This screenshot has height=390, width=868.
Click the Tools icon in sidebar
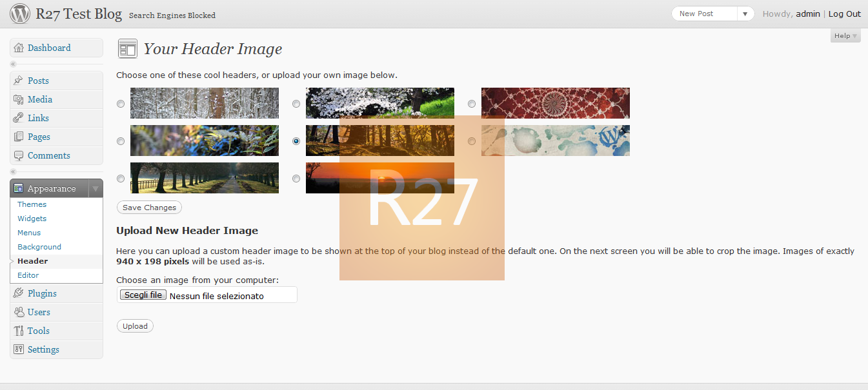point(19,331)
